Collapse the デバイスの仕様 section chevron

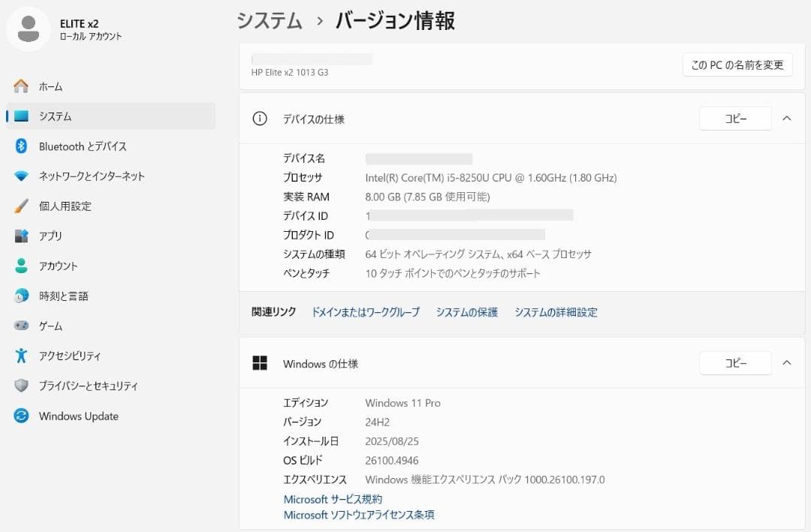(786, 118)
